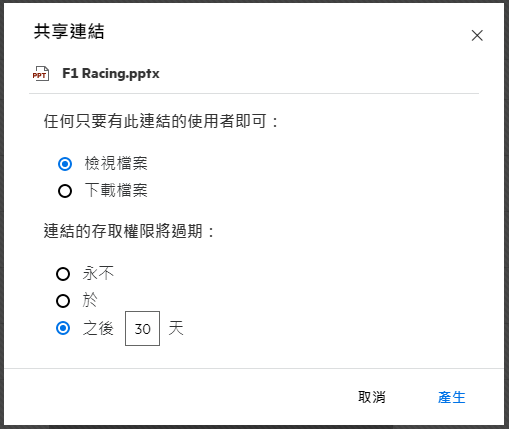Click the 之後 label text
Image resolution: width=509 pixels, height=429 pixels.
pyautogui.click(x=98, y=328)
